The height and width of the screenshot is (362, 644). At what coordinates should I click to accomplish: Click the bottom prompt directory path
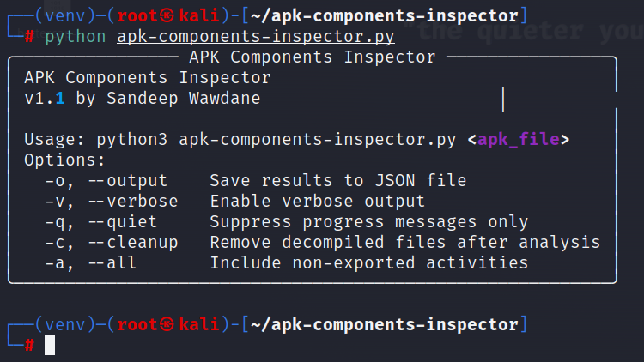tap(384, 324)
